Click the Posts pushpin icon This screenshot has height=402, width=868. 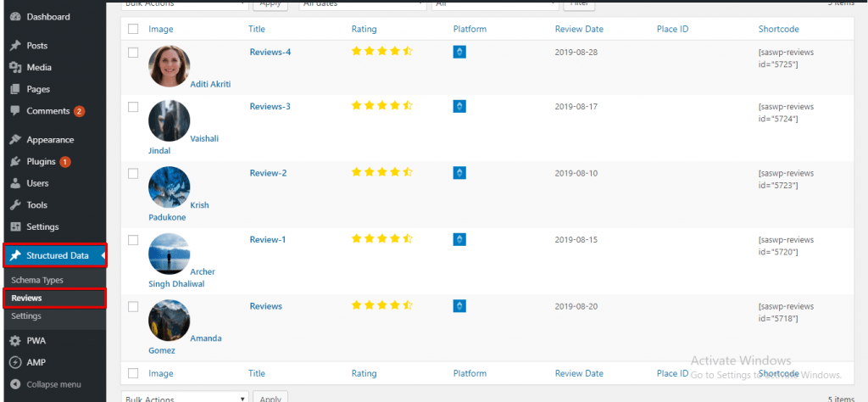[x=15, y=46]
